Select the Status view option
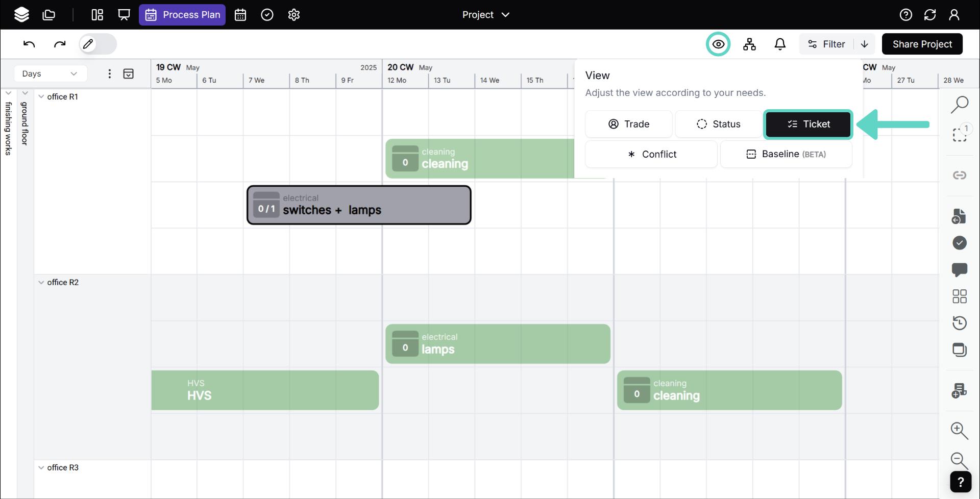980x499 pixels. (x=718, y=124)
